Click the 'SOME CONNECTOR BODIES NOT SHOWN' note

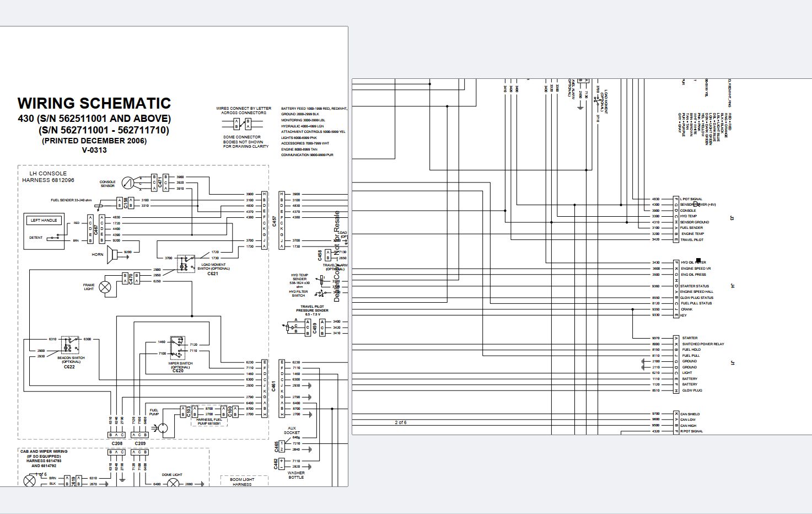click(x=246, y=142)
